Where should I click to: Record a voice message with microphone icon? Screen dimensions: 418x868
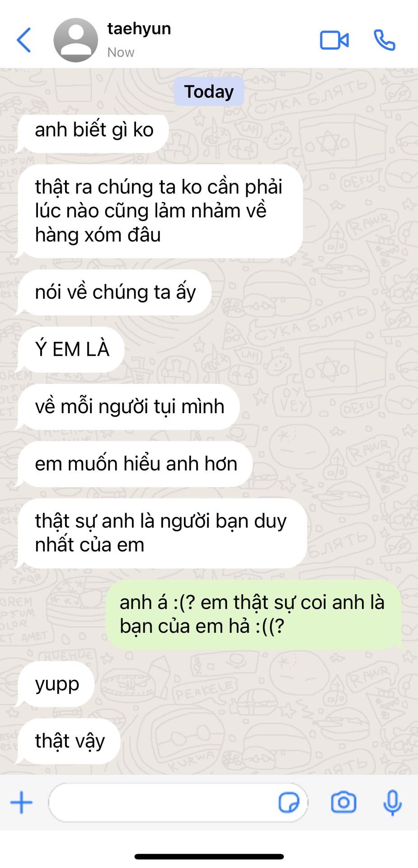point(392,803)
